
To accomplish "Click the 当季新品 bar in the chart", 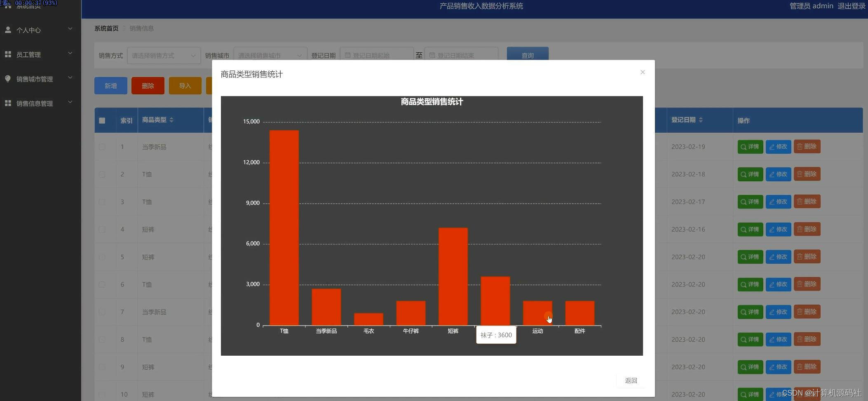I will (326, 307).
